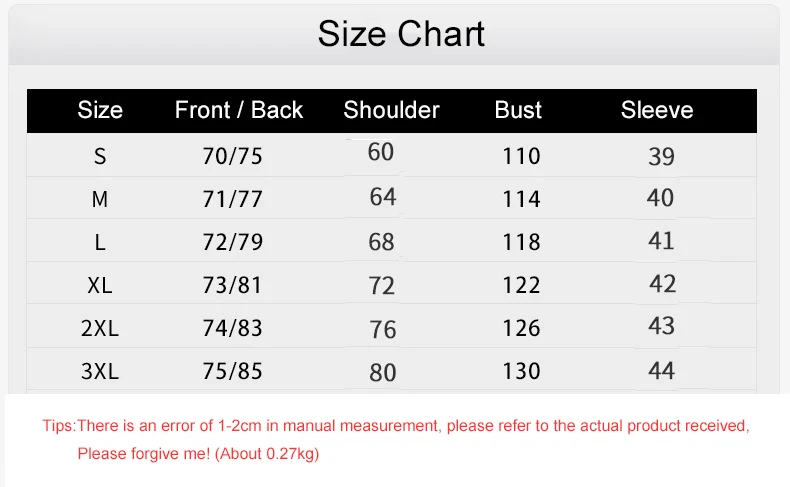The width and height of the screenshot is (790, 487).
Task: Select the Bust column header
Action: (x=518, y=110)
